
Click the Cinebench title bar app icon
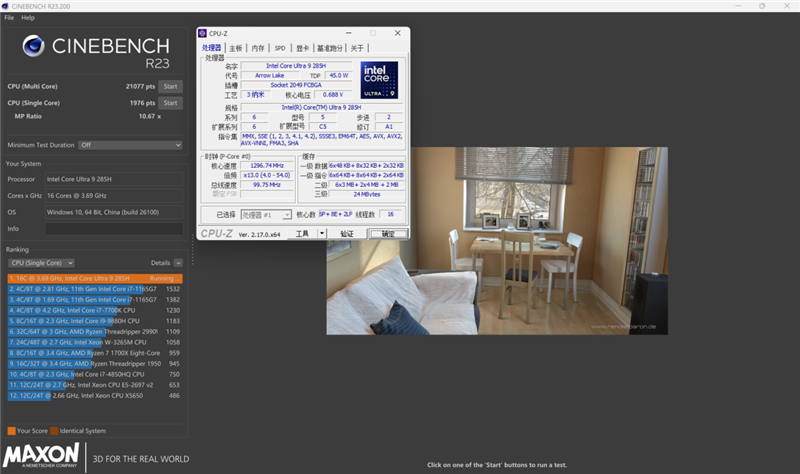(x=5, y=6)
